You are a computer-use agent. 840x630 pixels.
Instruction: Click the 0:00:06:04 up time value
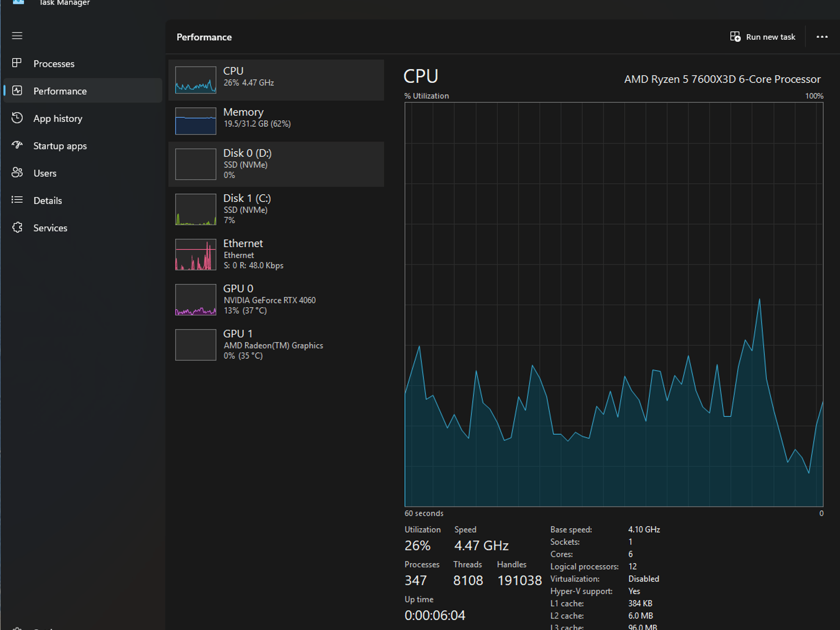click(x=435, y=615)
